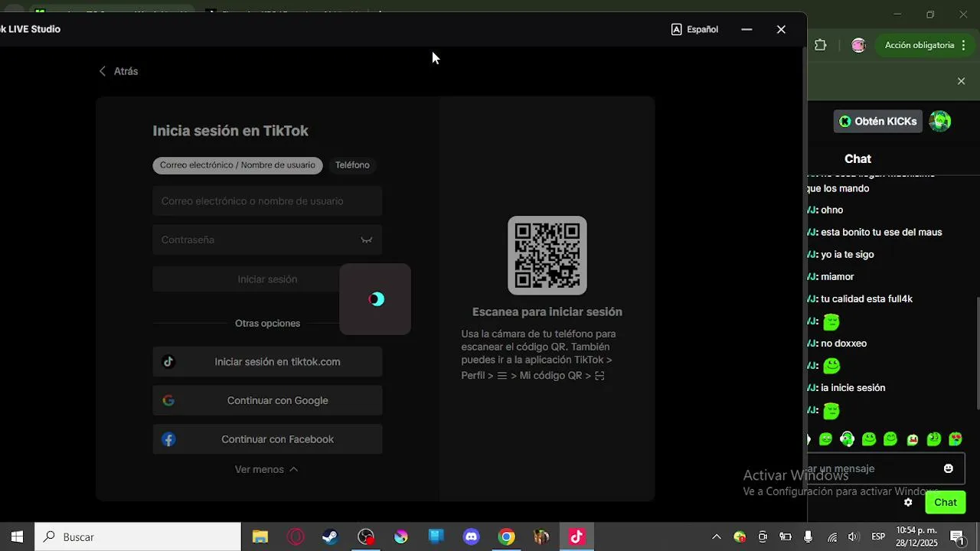
Task: Click chat message 'esta bonito tu ese del maus'
Action: [881, 233]
